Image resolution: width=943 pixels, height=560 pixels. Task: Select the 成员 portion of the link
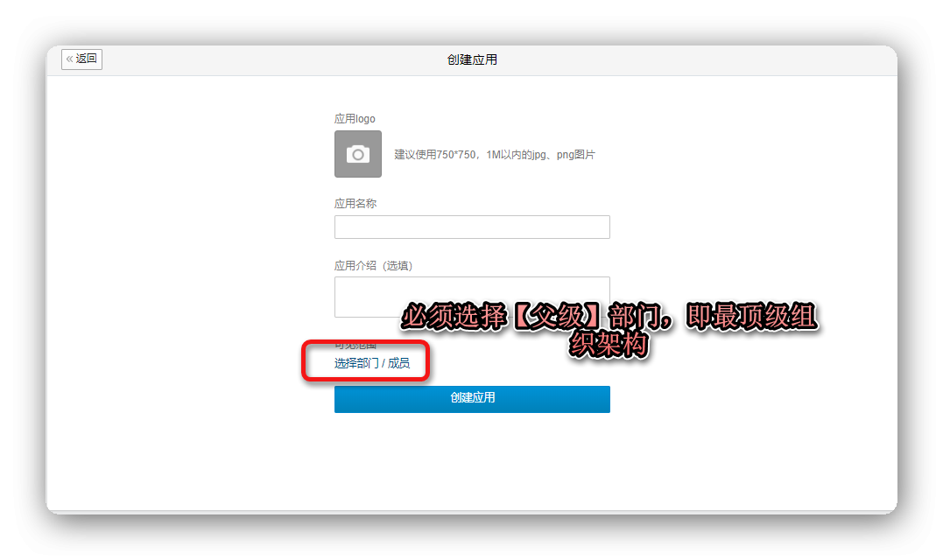(399, 363)
